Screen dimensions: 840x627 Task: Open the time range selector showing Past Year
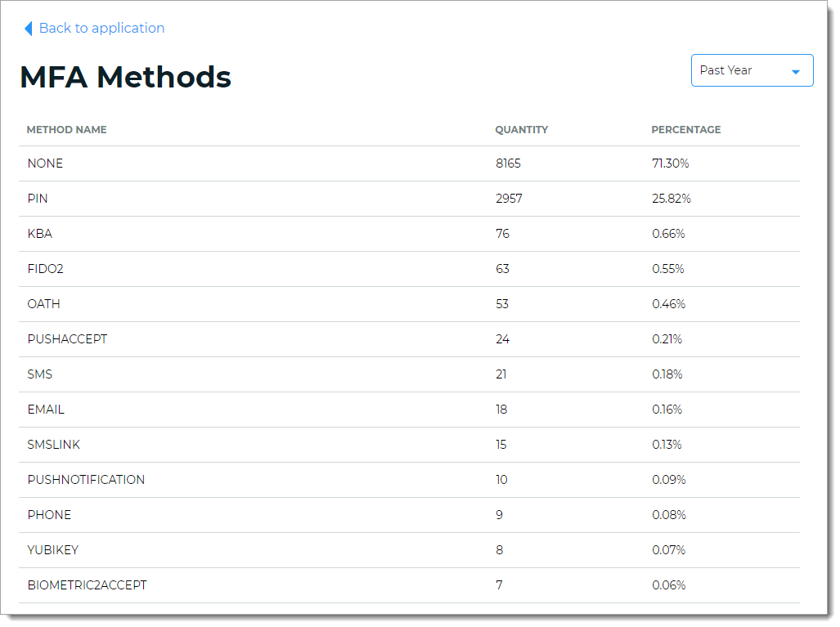pos(740,70)
